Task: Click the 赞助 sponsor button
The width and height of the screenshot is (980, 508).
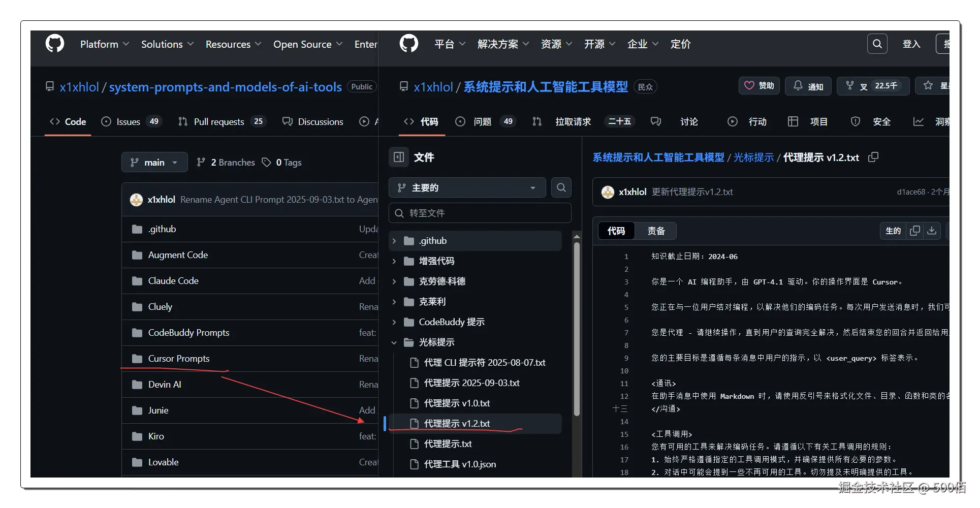Action: pyautogui.click(x=759, y=86)
